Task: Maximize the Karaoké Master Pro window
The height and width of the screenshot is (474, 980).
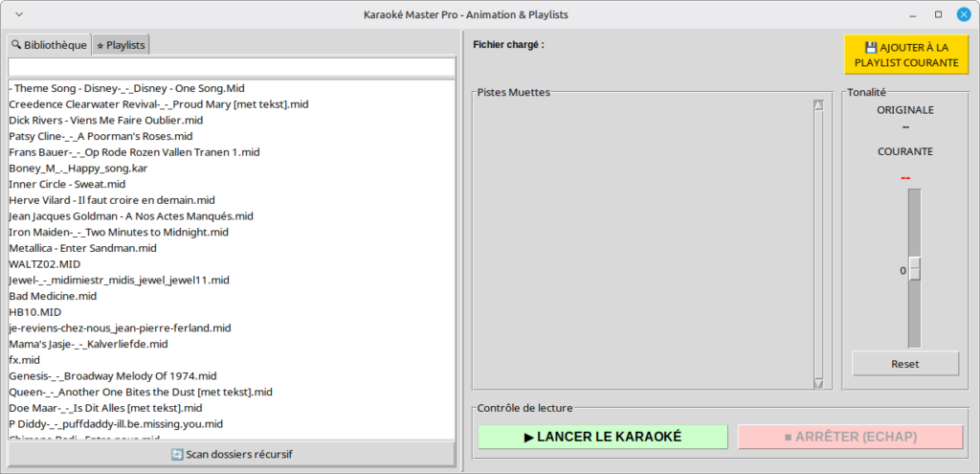Action: (938, 14)
